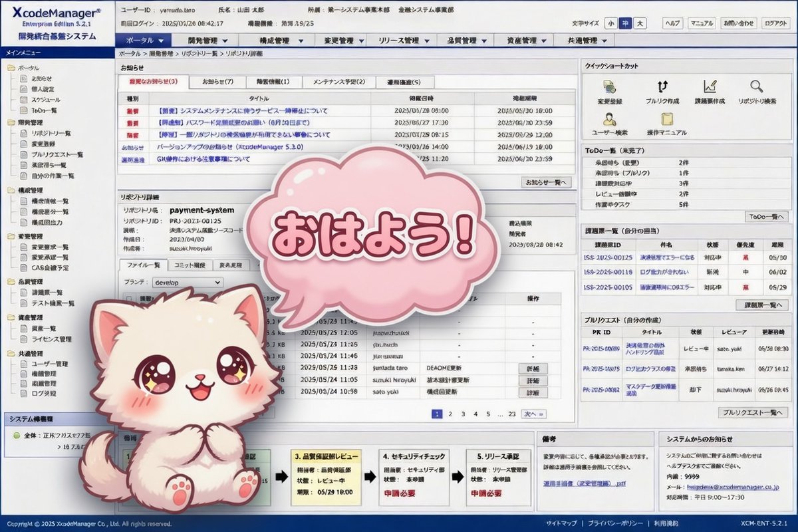Image resolution: width=798 pixels, height=532 pixels.
Task: Set font size to 小
Action: click(x=610, y=23)
